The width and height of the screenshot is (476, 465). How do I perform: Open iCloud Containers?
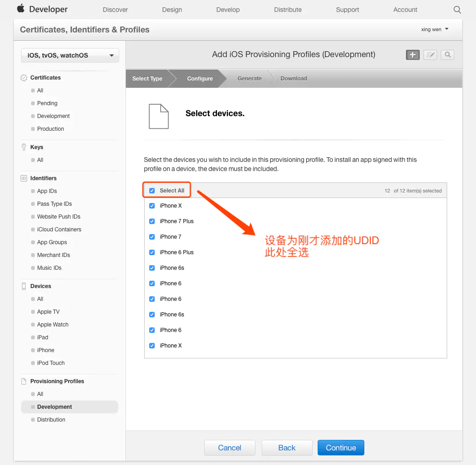[59, 230]
